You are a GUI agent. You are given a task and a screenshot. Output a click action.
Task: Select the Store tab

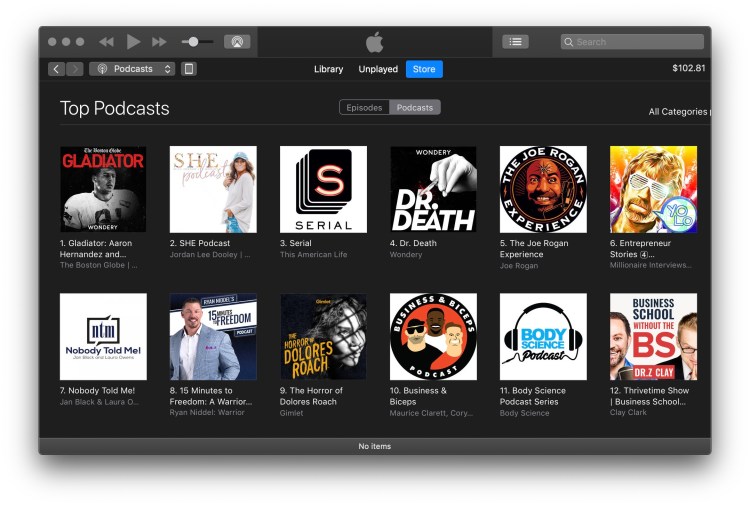click(x=424, y=69)
